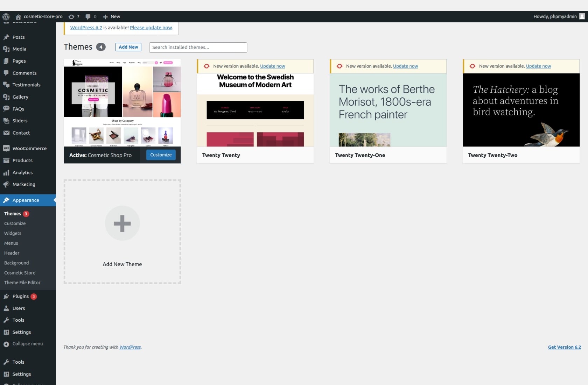Open the Menus submenu item

pyautogui.click(x=11, y=243)
